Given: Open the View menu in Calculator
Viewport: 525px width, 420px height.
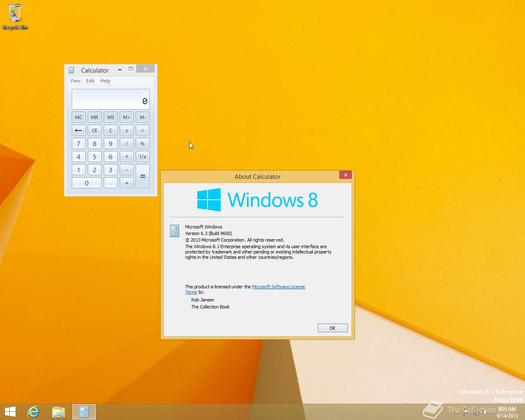Looking at the screenshot, I should click(75, 81).
